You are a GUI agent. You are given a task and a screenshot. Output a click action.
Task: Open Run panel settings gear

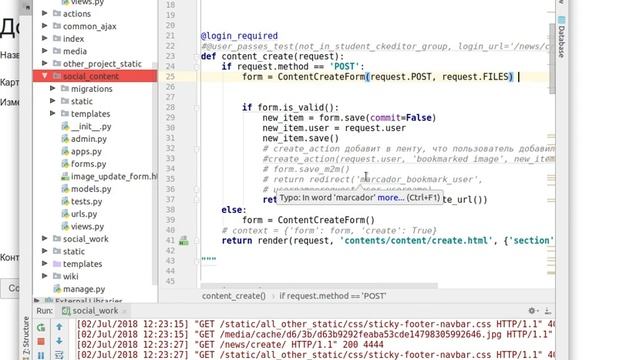coord(532,311)
